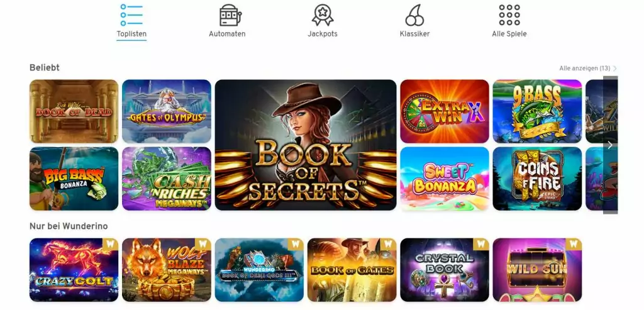Select the Coins of Fire game tile
Image resolution: width=644 pixels, height=310 pixels.
pyautogui.click(x=537, y=179)
